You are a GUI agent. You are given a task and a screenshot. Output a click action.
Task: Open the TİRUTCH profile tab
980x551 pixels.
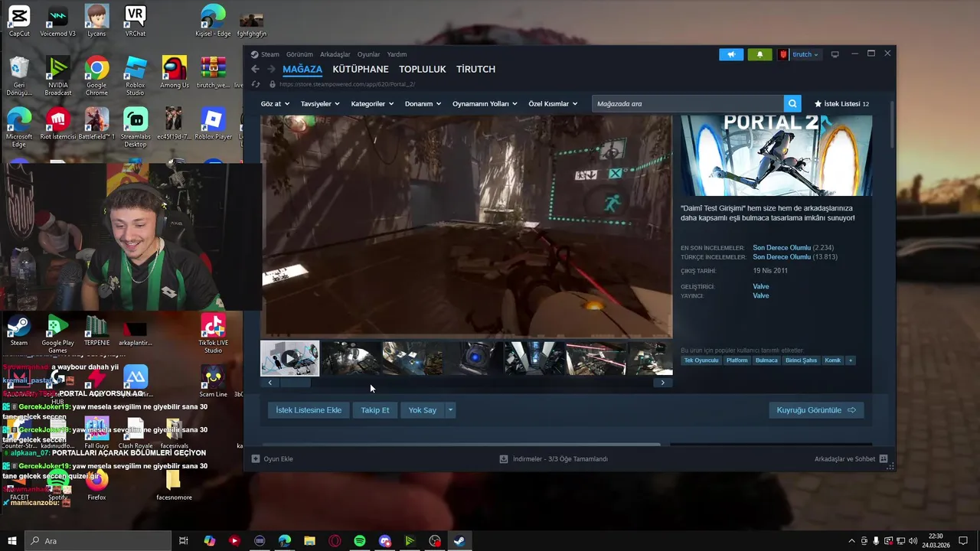(x=475, y=69)
